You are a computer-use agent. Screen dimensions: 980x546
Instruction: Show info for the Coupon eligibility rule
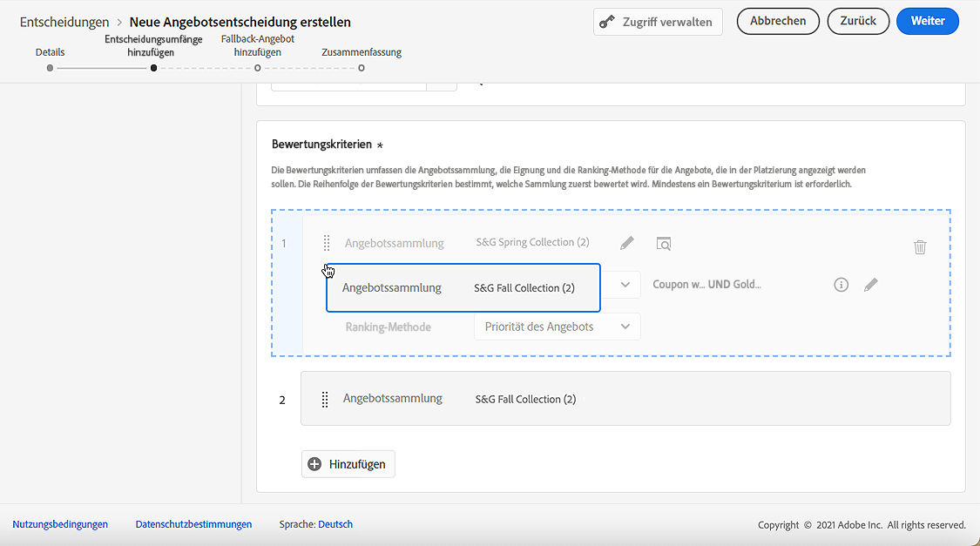[841, 285]
